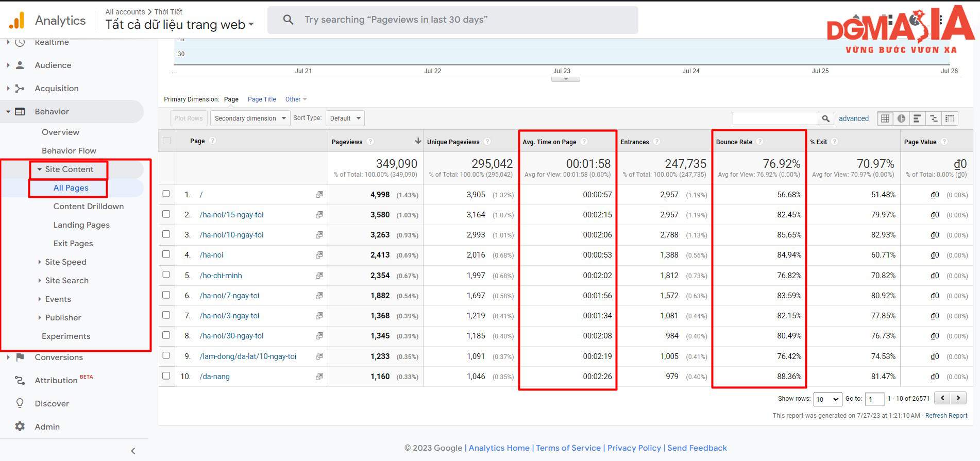Open /ha-noi/15-ngay-toi page in new window icon

[319, 214]
